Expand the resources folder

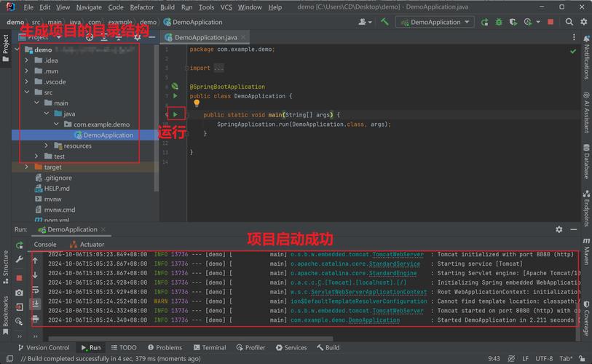(x=46, y=146)
